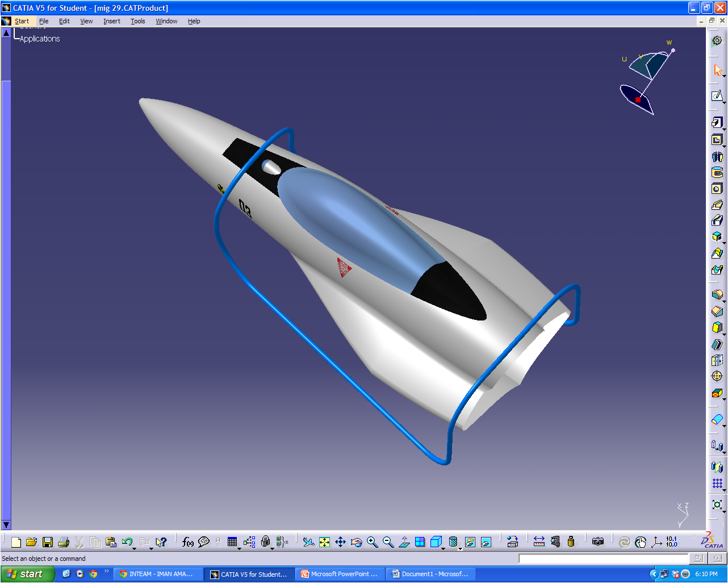Click the Hide/Show toggle icon
The width and height of the screenshot is (728, 583).
click(470, 542)
